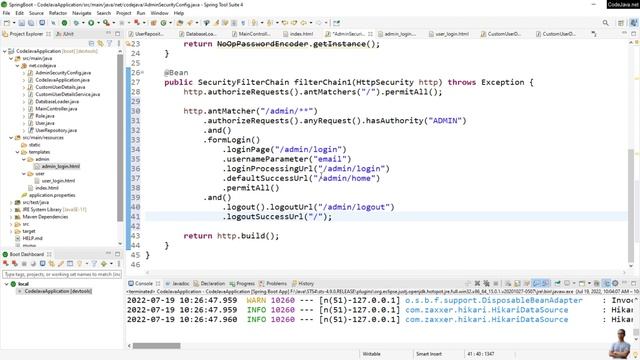Switch to the History tab
This screenshot has height=360, width=640.
coord(303,283)
